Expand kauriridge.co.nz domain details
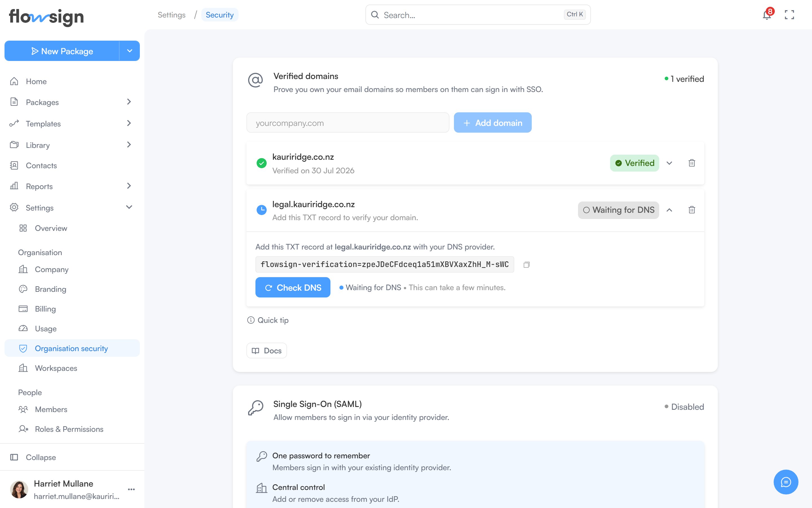 tap(669, 163)
